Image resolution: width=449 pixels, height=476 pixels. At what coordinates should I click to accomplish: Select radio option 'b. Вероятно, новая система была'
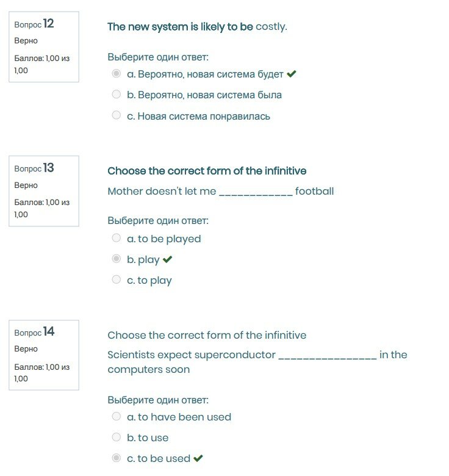click(117, 95)
